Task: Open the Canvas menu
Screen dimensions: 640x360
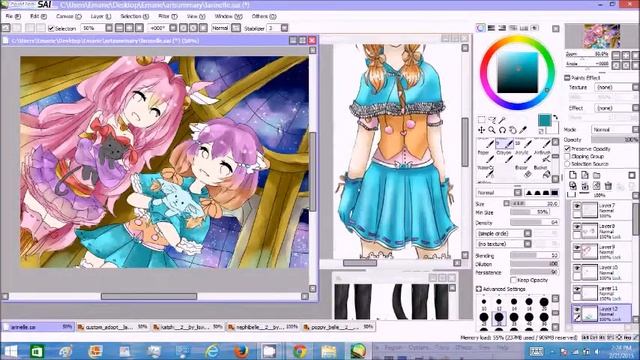Action: (69, 16)
